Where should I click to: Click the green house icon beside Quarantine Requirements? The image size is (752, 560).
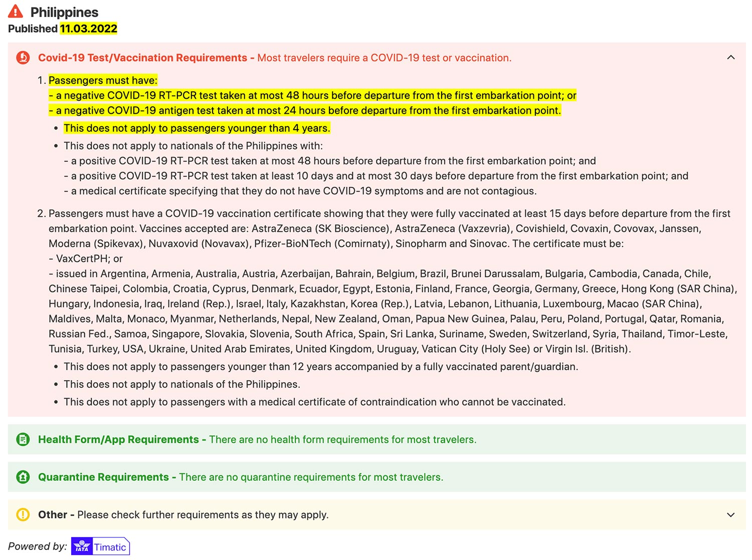pyautogui.click(x=23, y=477)
